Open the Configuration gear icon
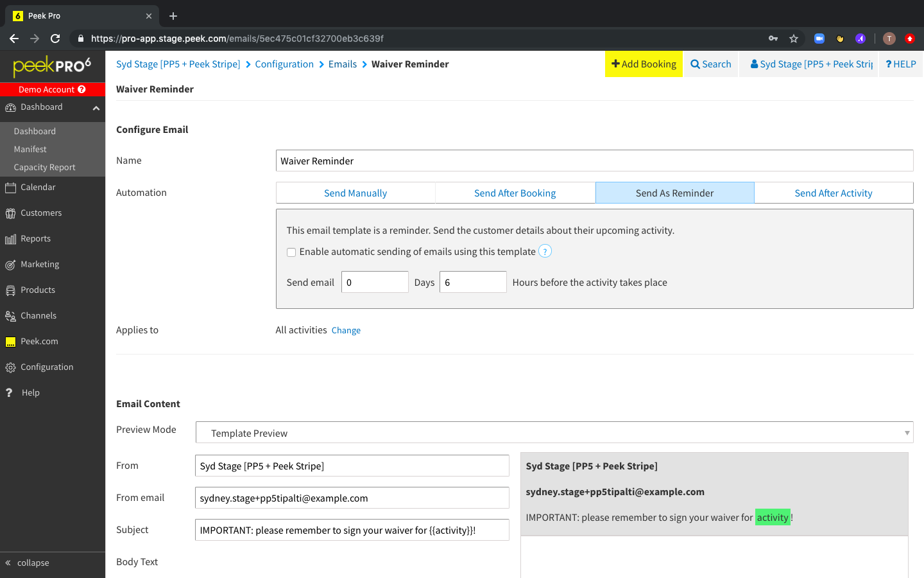 pos(10,367)
